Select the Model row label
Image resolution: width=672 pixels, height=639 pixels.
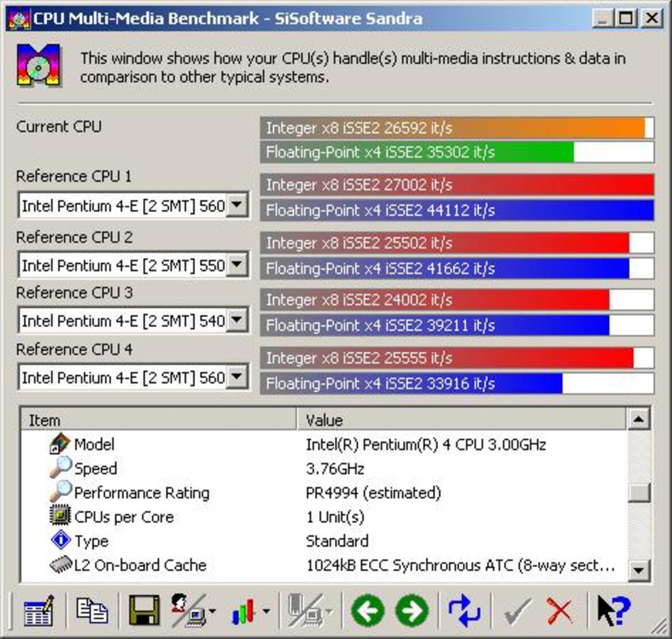[x=94, y=444]
